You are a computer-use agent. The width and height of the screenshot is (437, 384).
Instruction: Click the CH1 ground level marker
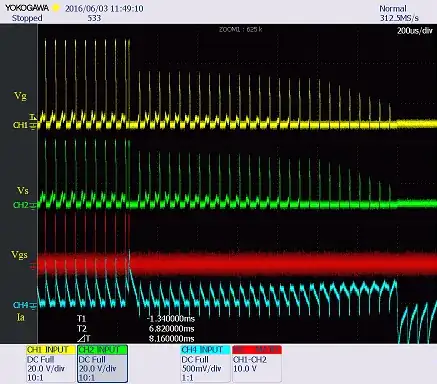(33, 125)
